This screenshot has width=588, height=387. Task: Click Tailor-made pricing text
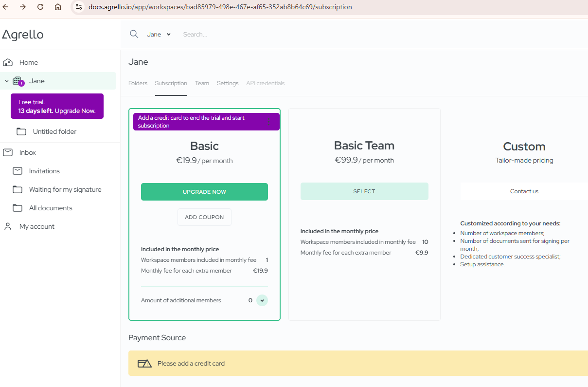(524, 160)
